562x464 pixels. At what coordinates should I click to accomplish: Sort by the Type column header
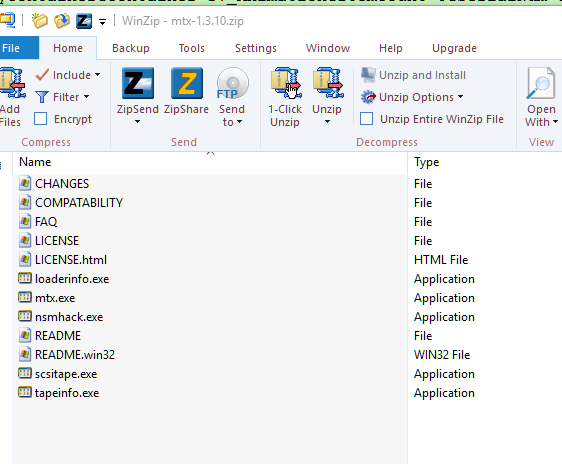(485, 162)
